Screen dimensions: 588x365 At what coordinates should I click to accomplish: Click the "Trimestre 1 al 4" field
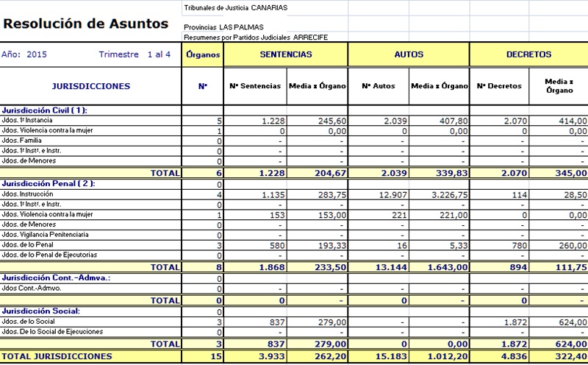[x=135, y=54]
